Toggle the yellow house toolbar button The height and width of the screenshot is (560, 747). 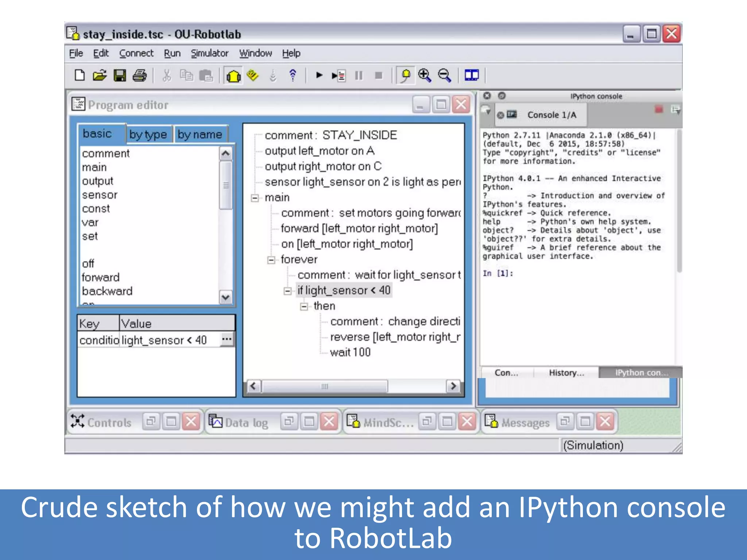[233, 76]
